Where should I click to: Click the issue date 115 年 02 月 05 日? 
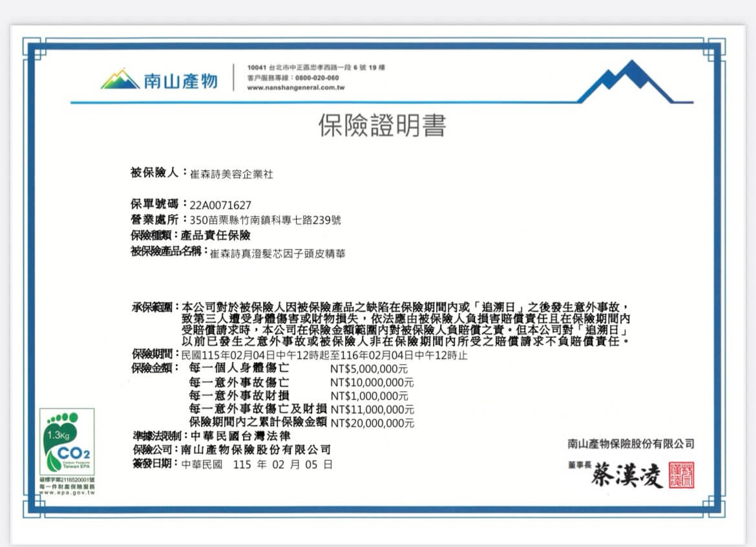point(282,464)
